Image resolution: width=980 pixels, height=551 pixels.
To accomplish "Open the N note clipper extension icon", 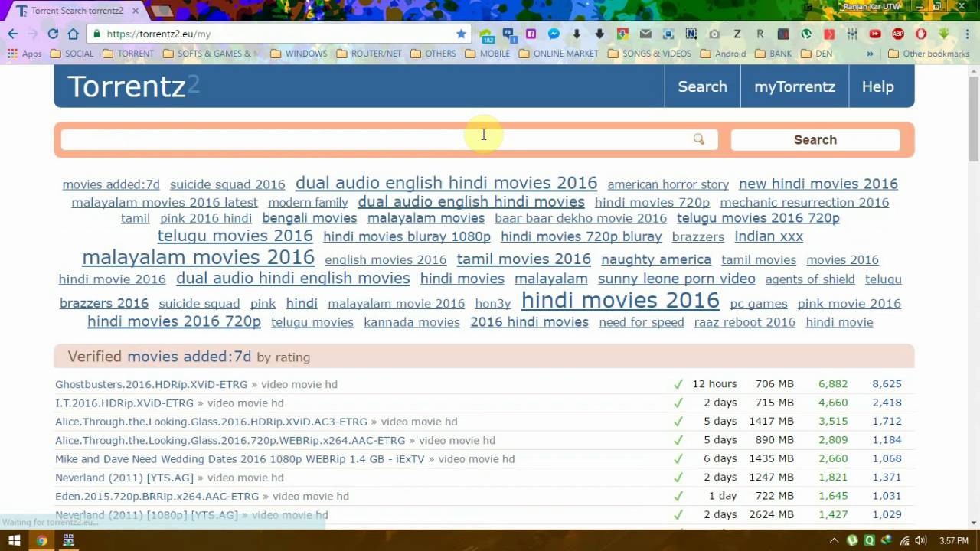I will [x=691, y=34].
